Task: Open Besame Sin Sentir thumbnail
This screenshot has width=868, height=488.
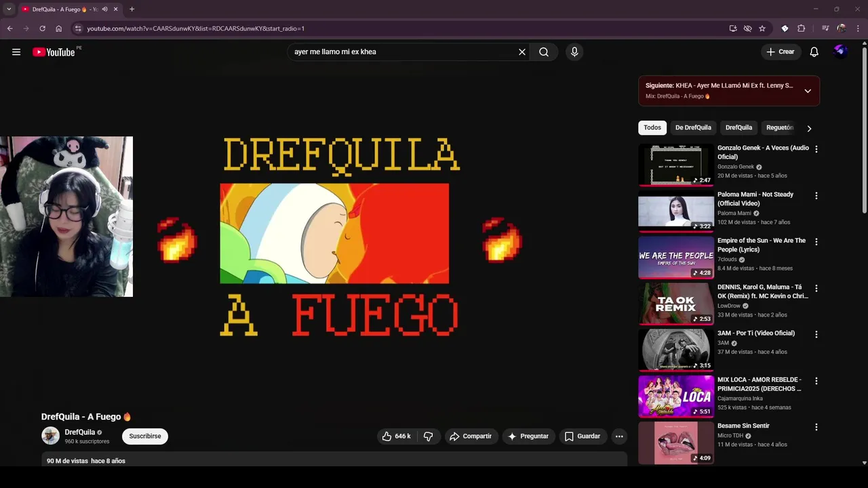Action: coord(676,443)
